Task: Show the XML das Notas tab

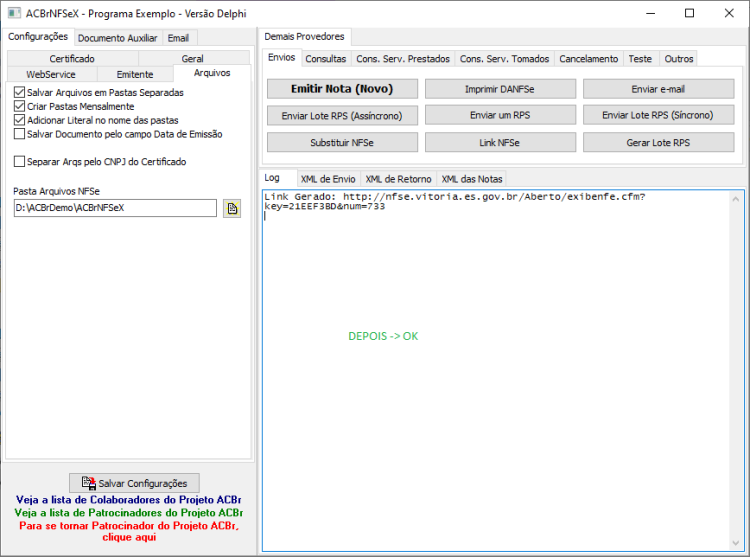Action: coord(472,179)
